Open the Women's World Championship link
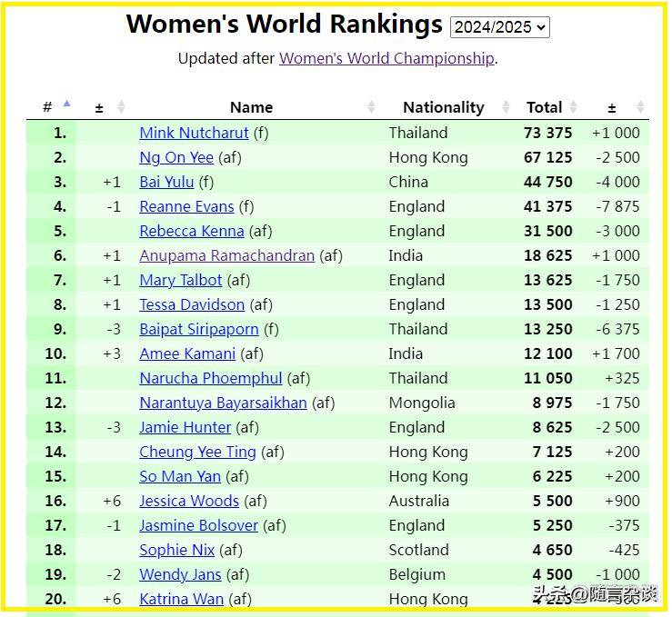The width and height of the screenshot is (672, 617). [x=386, y=58]
